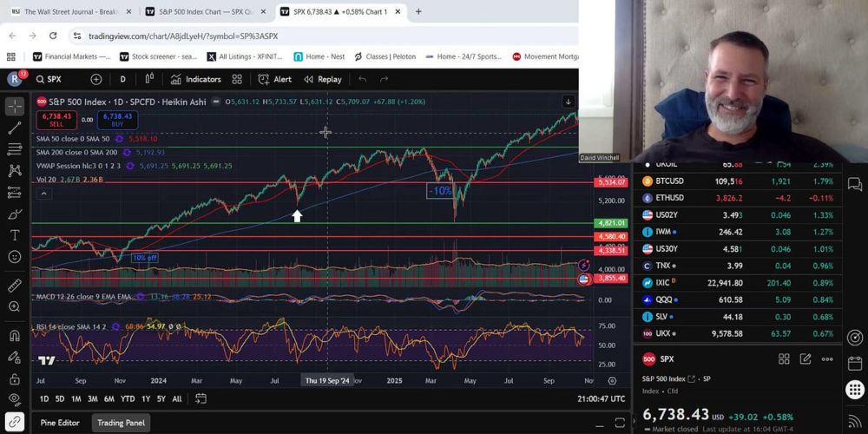Set chart range to 1D
Viewport: 868px width, 434px height.
pos(44,398)
